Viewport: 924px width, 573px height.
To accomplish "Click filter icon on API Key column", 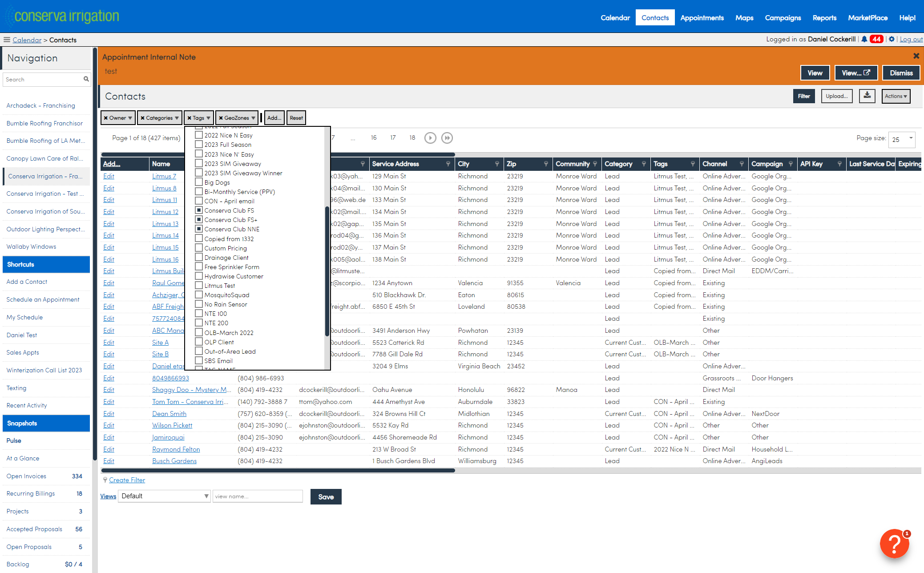I will point(839,164).
